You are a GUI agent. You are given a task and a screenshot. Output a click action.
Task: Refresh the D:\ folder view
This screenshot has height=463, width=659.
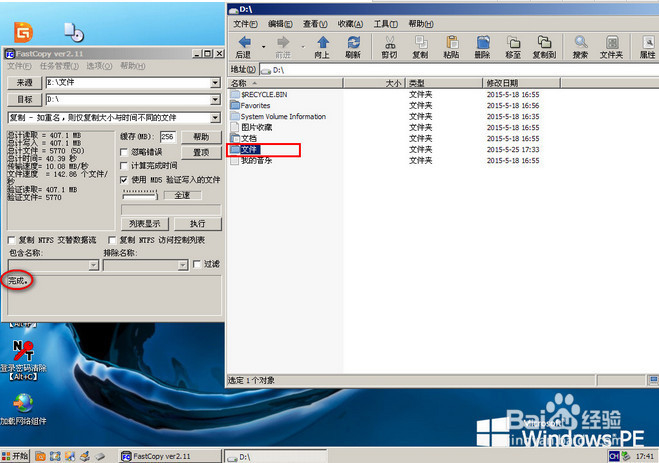(x=353, y=47)
